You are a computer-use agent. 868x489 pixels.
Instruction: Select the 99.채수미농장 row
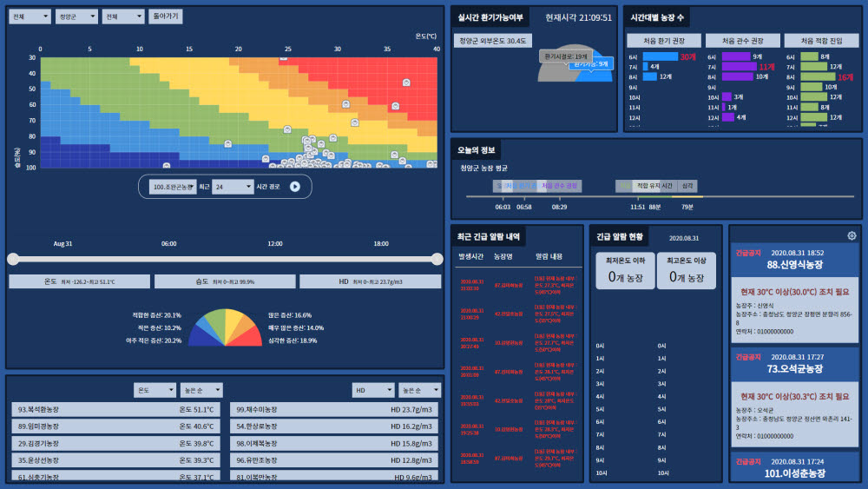click(x=334, y=409)
